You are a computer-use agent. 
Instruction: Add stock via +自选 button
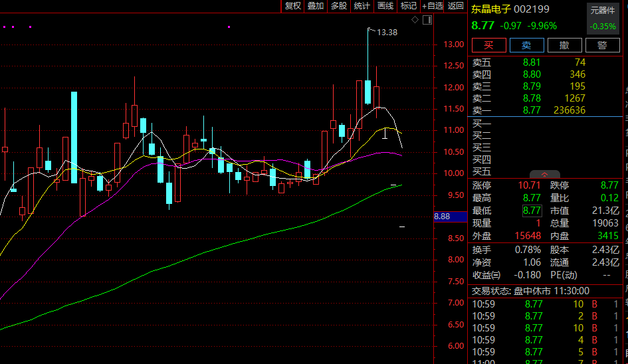pyautogui.click(x=433, y=6)
